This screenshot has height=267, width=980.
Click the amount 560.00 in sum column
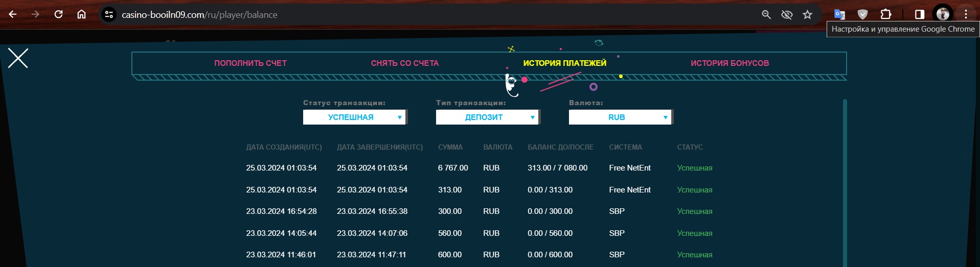(x=450, y=233)
